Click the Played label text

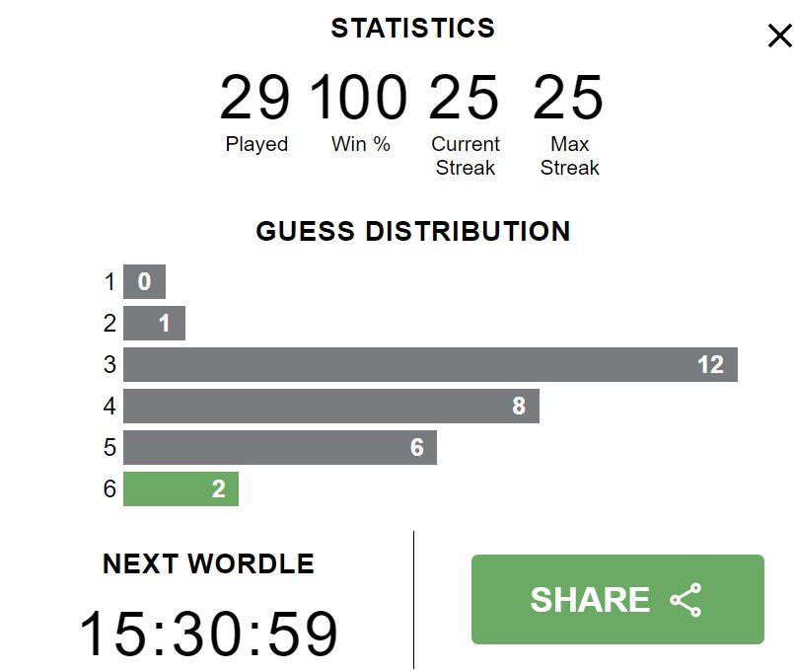256,144
